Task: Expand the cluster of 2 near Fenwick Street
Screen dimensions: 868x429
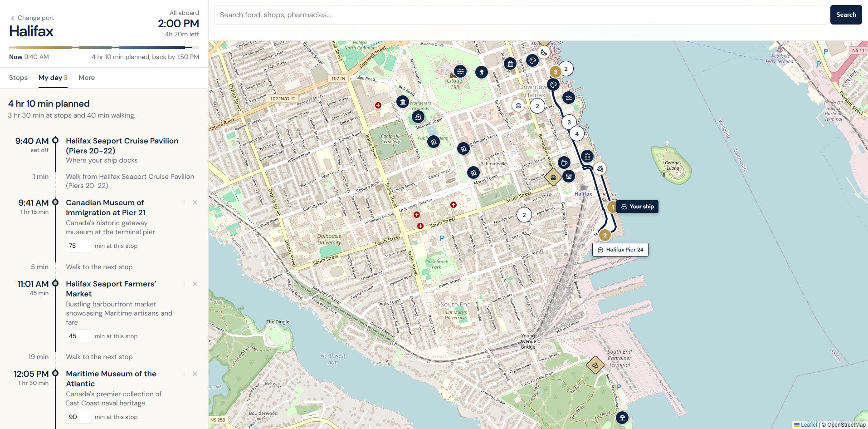Action: click(524, 215)
